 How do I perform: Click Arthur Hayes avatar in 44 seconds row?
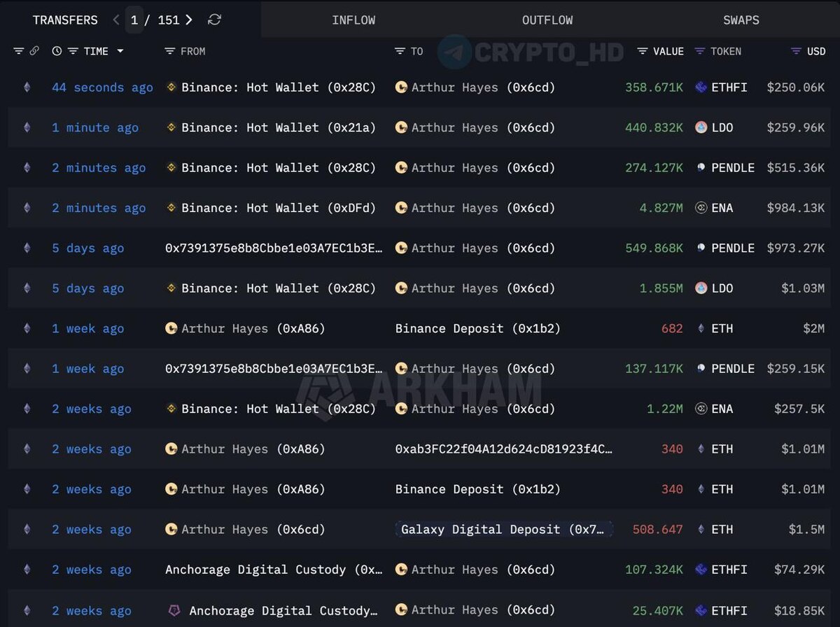click(x=401, y=87)
